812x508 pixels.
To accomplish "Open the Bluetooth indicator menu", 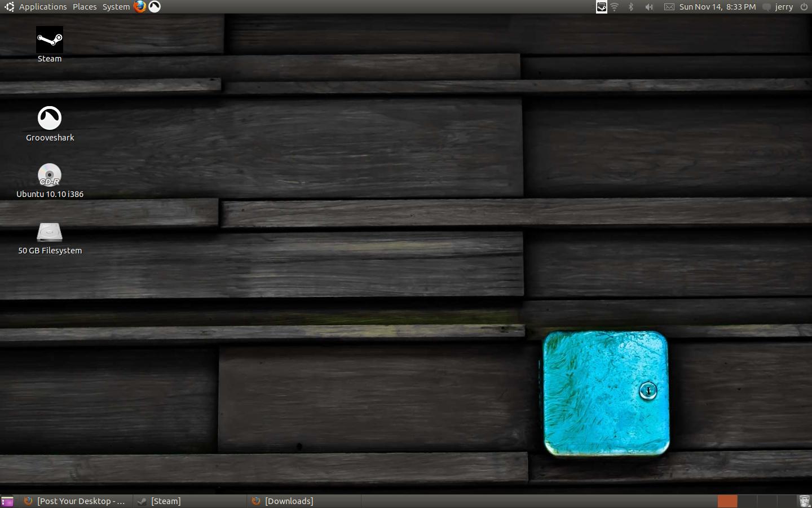I will coord(631,7).
